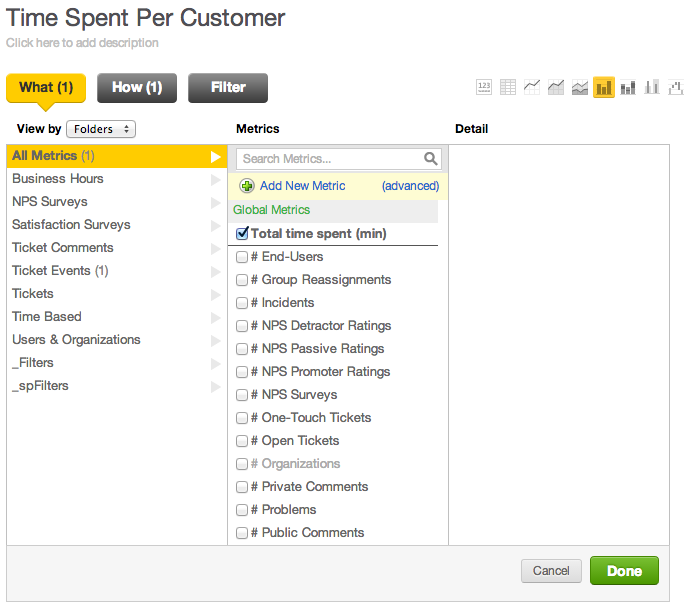The height and width of the screenshot is (608, 688).
Task: Check the # Problems metric
Action: (242, 510)
